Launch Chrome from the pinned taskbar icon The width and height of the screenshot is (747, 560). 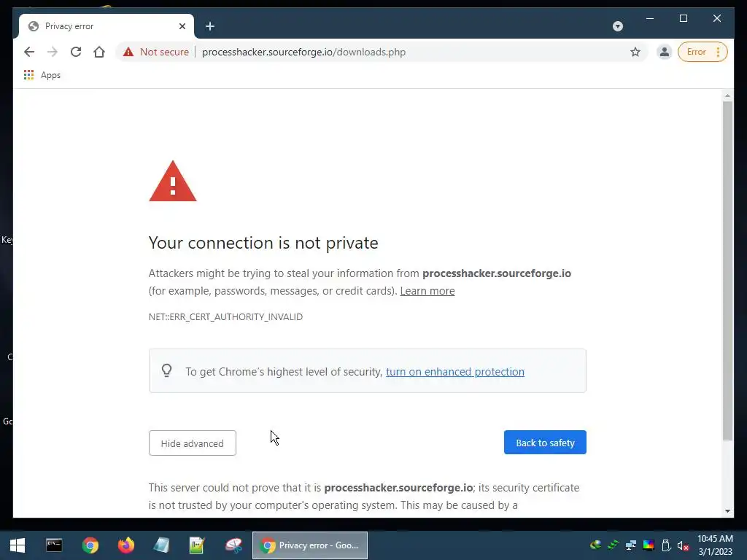pyautogui.click(x=90, y=545)
